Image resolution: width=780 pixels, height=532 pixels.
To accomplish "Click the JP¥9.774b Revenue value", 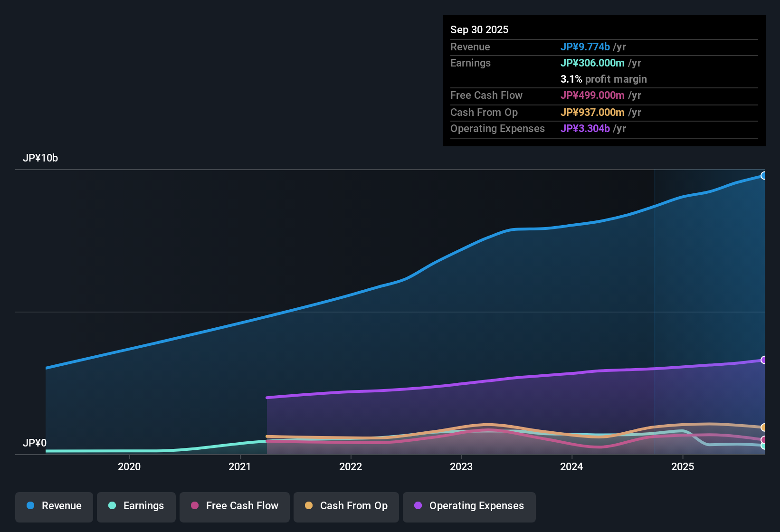I will pyautogui.click(x=585, y=47).
